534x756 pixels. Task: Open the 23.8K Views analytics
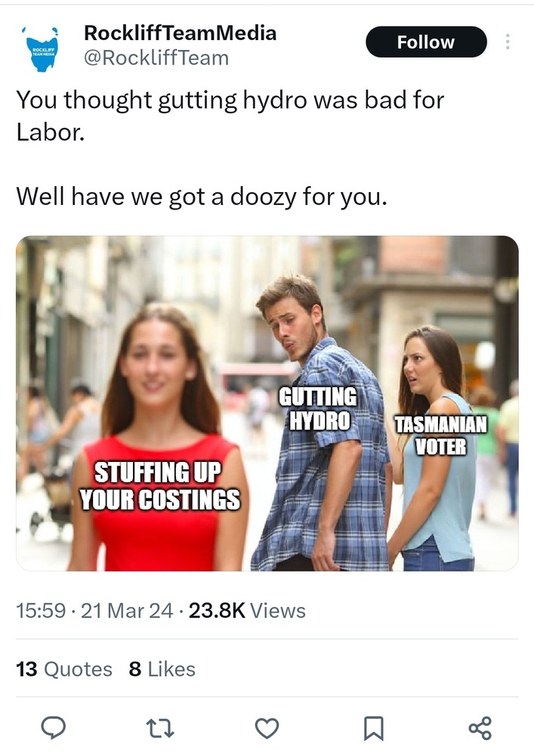tap(247, 610)
